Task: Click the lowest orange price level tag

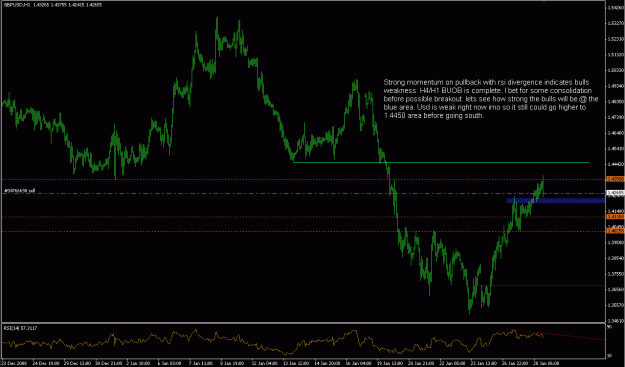Action: coord(615,231)
